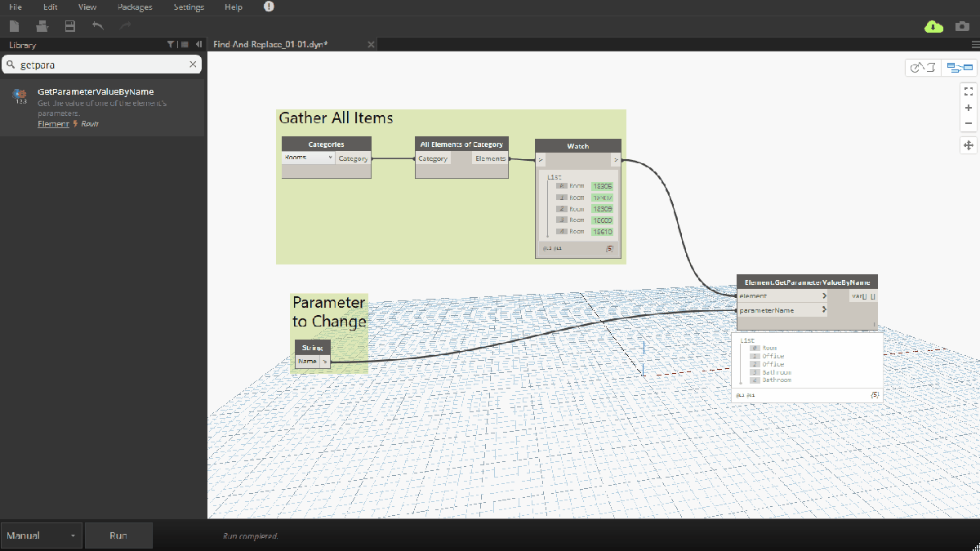Create a new file using the toolbar icon
The width and height of the screenshot is (980, 551).
click(14, 26)
